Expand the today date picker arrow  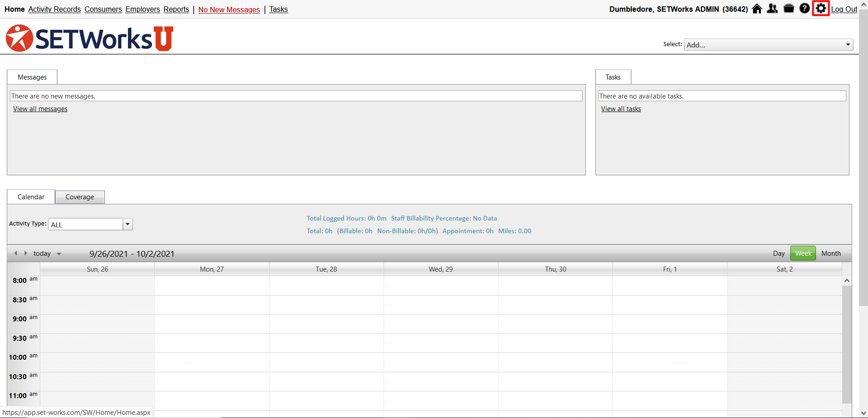click(x=59, y=254)
